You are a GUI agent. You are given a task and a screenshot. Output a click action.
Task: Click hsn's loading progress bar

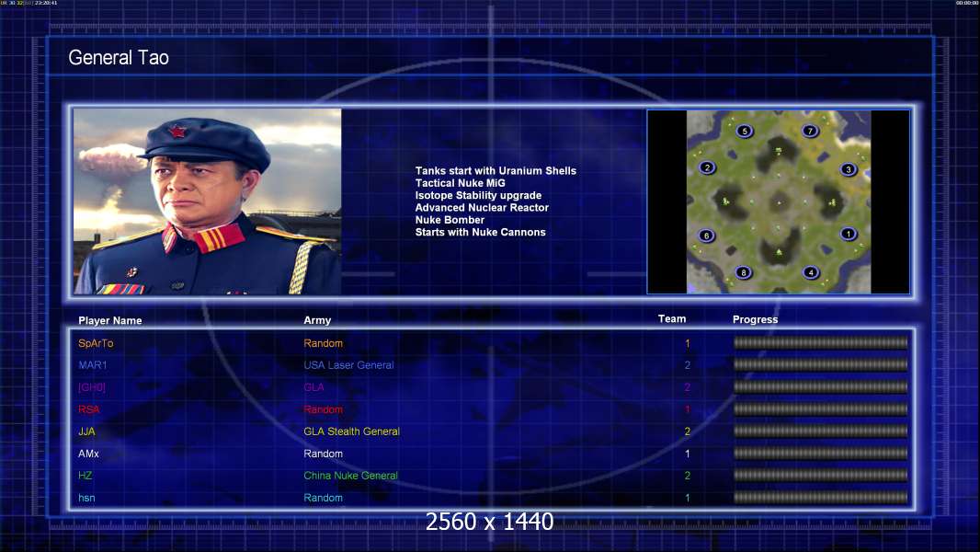point(821,498)
